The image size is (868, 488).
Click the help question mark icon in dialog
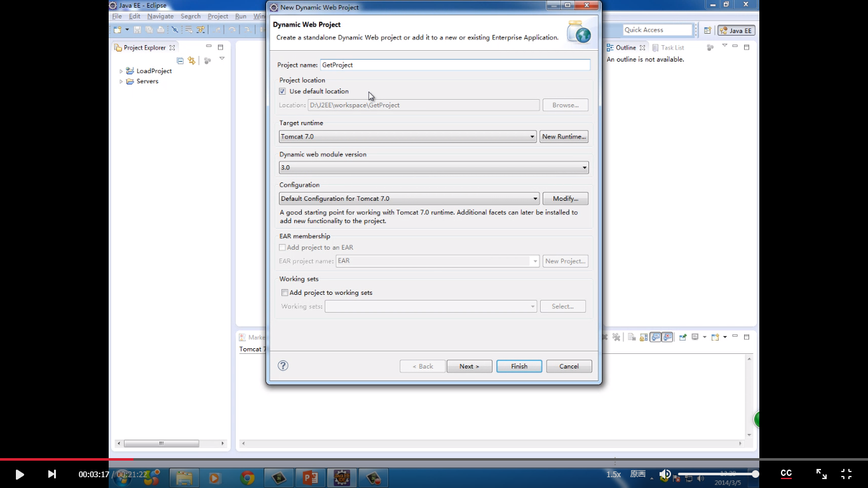pos(283,365)
